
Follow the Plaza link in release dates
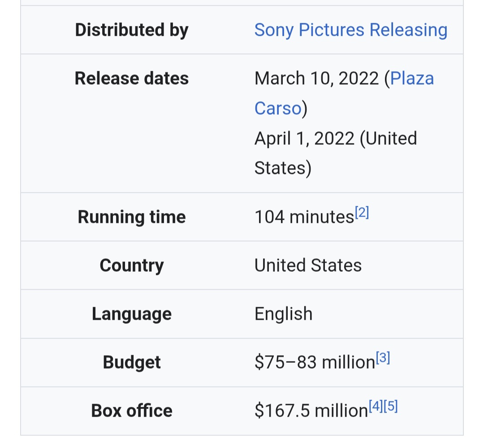pyautogui.click(x=412, y=78)
